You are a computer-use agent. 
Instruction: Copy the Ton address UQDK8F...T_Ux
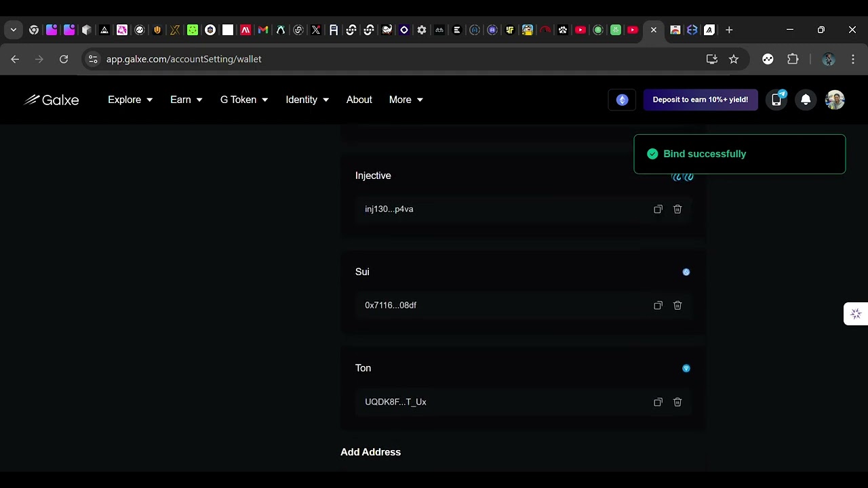[x=658, y=402]
